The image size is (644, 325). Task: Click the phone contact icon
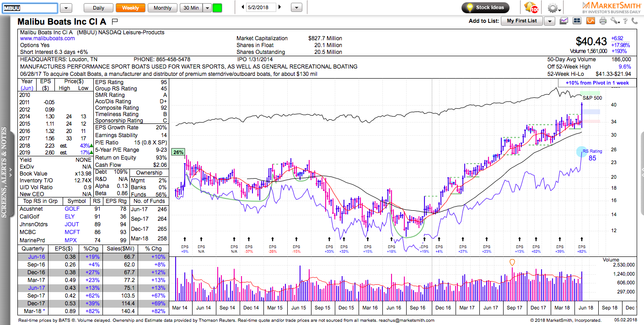635,21
